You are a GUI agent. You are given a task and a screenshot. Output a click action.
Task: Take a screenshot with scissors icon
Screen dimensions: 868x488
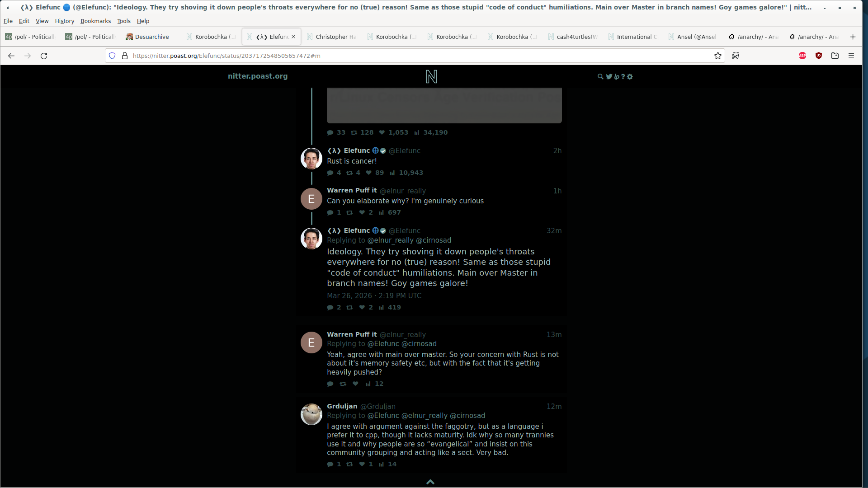(x=736, y=56)
